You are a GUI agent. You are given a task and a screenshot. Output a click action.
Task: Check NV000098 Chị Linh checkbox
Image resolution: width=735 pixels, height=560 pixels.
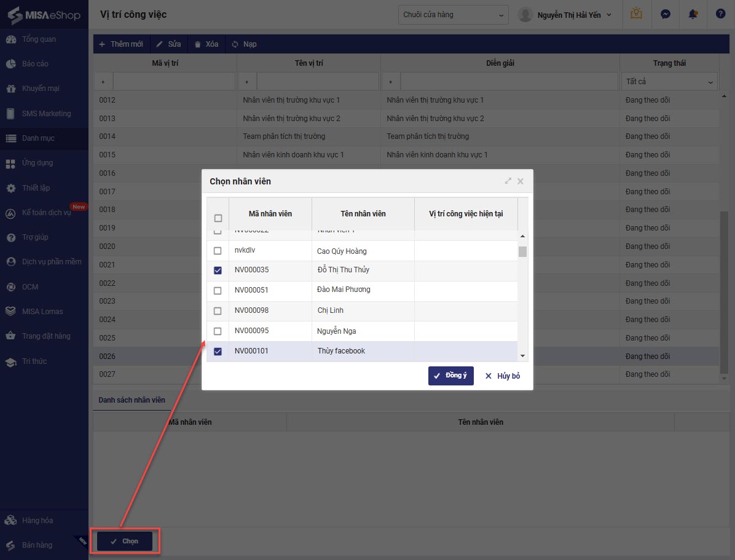point(218,311)
